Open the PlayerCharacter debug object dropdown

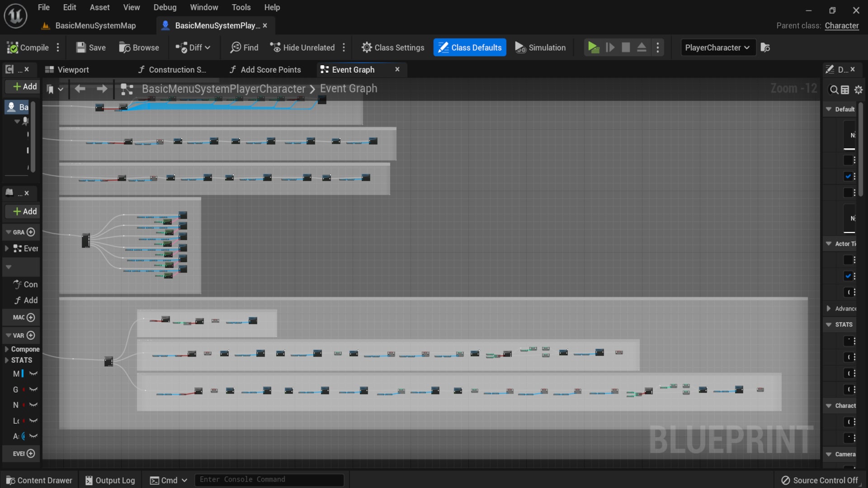tap(717, 47)
